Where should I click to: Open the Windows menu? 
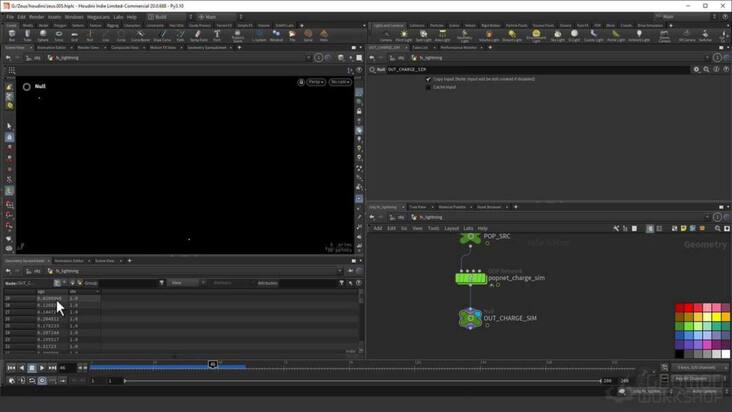(74, 16)
